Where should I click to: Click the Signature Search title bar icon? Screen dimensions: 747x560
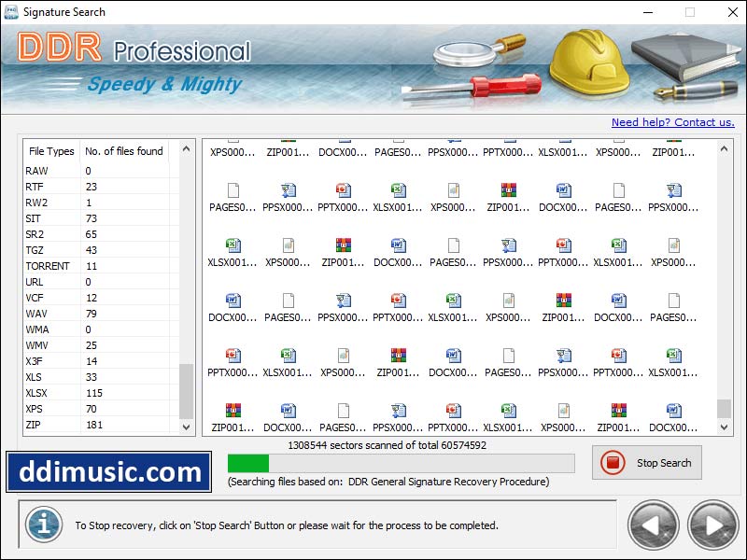point(10,12)
